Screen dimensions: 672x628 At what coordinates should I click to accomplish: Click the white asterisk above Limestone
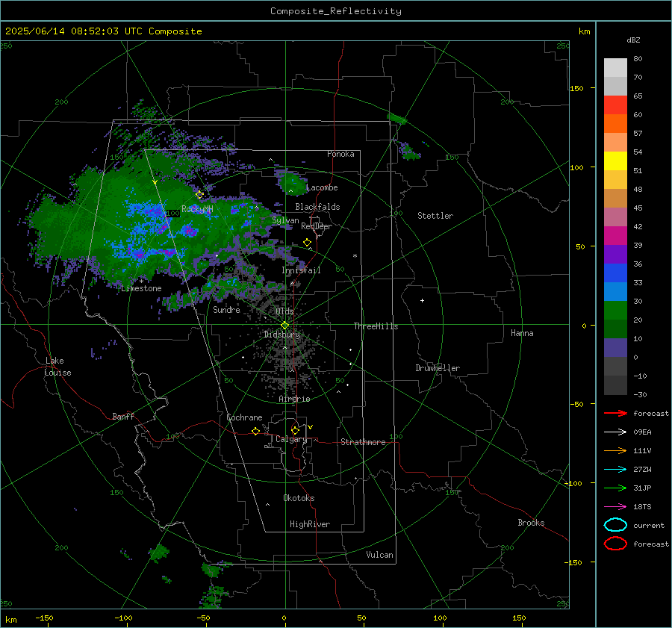[x=141, y=282]
